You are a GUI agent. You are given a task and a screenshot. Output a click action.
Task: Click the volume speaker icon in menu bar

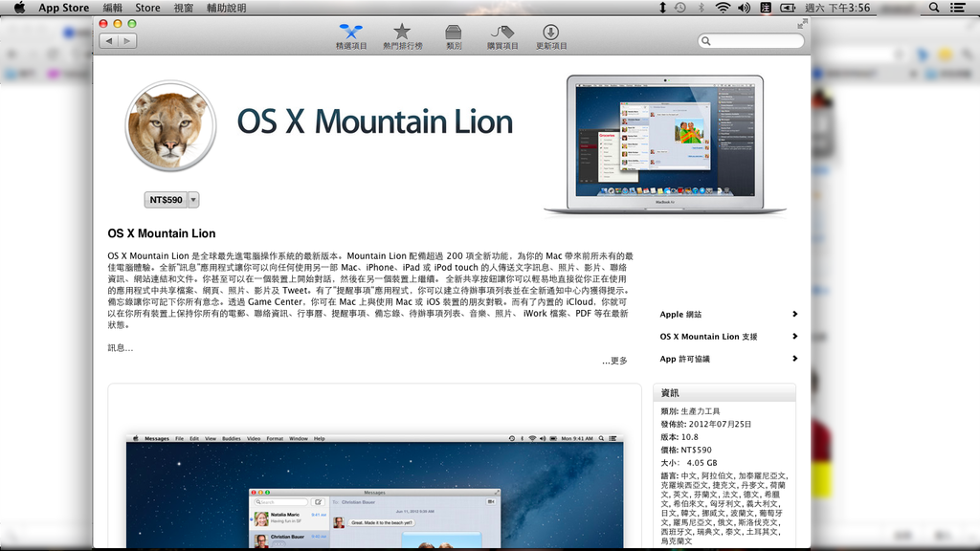[x=744, y=8]
